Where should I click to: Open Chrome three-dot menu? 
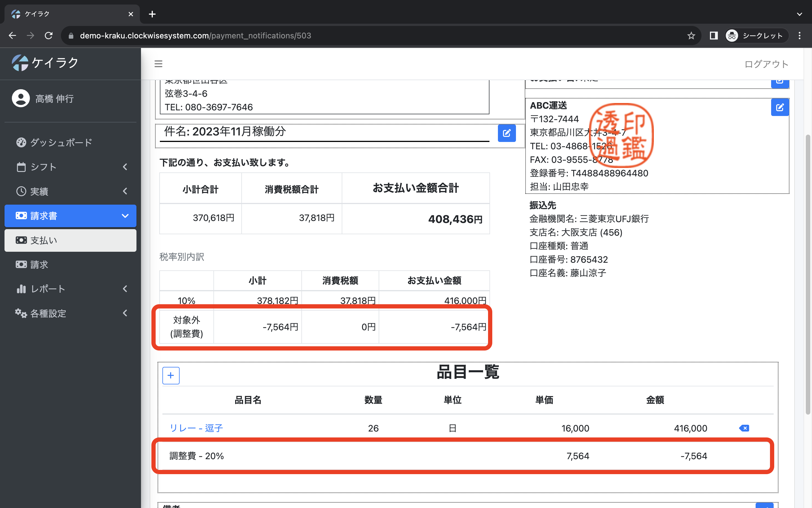pos(800,36)
